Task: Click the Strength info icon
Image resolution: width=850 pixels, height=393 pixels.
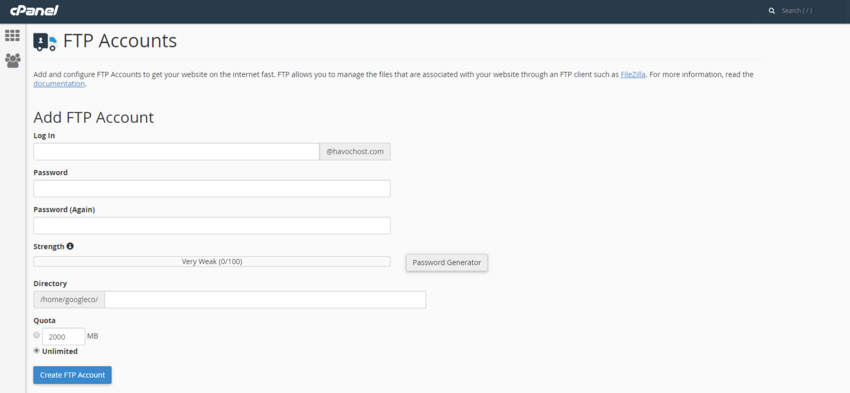Action: coord(70,246)
